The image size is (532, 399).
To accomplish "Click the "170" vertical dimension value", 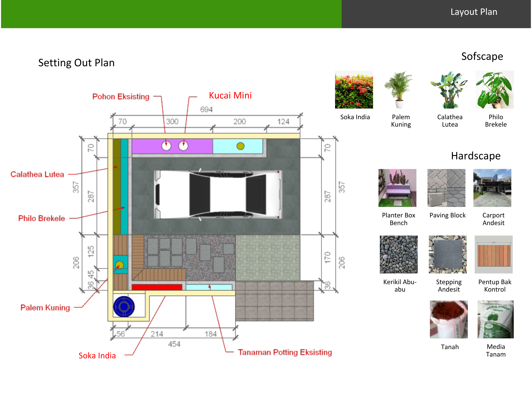I will click(x=328, y=258).
